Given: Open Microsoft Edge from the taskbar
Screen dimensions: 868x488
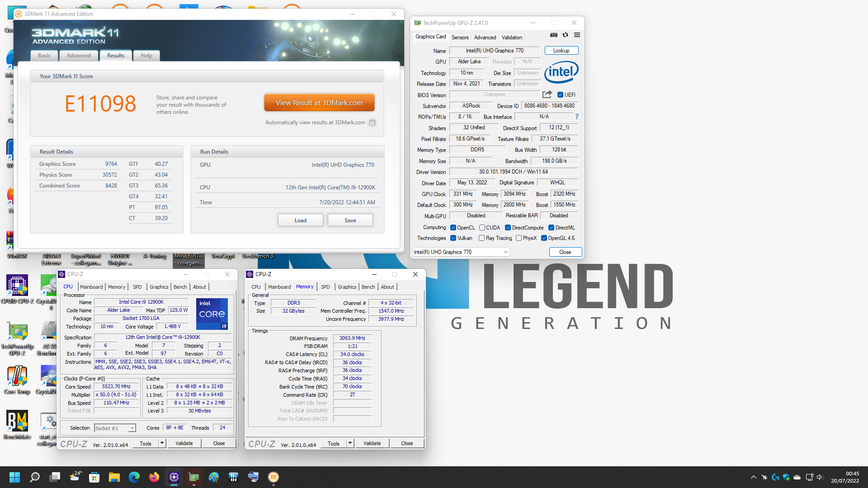Looking at the screenshot, I should (x=134, y=477).
